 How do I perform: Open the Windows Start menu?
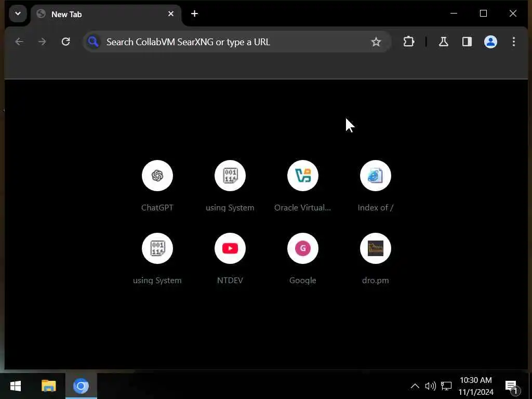coord(15,386)
